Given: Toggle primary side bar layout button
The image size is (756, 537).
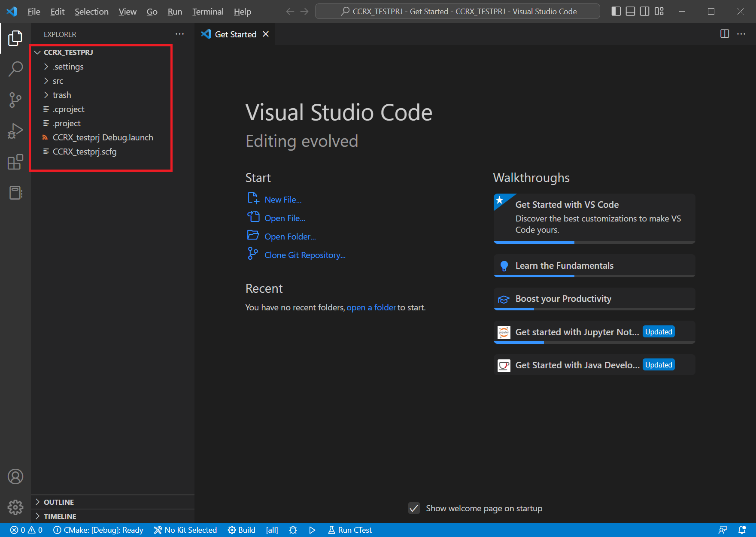Looking at the screenshot, I should point(616,12).
